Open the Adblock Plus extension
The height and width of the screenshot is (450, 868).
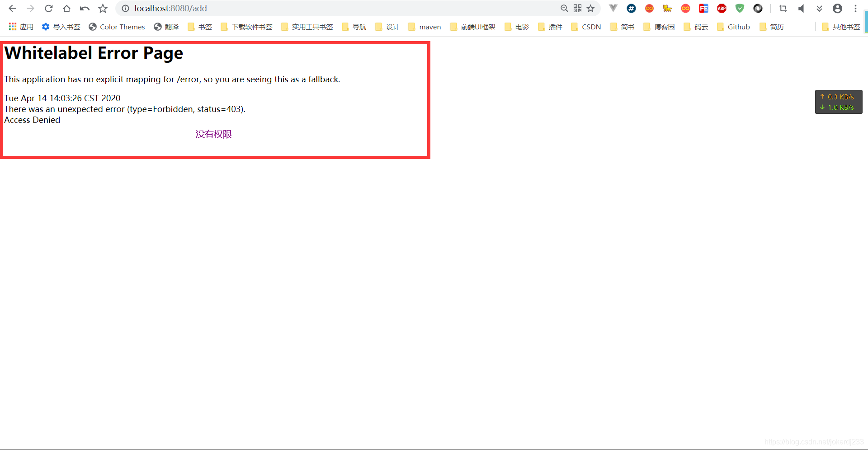722,8
